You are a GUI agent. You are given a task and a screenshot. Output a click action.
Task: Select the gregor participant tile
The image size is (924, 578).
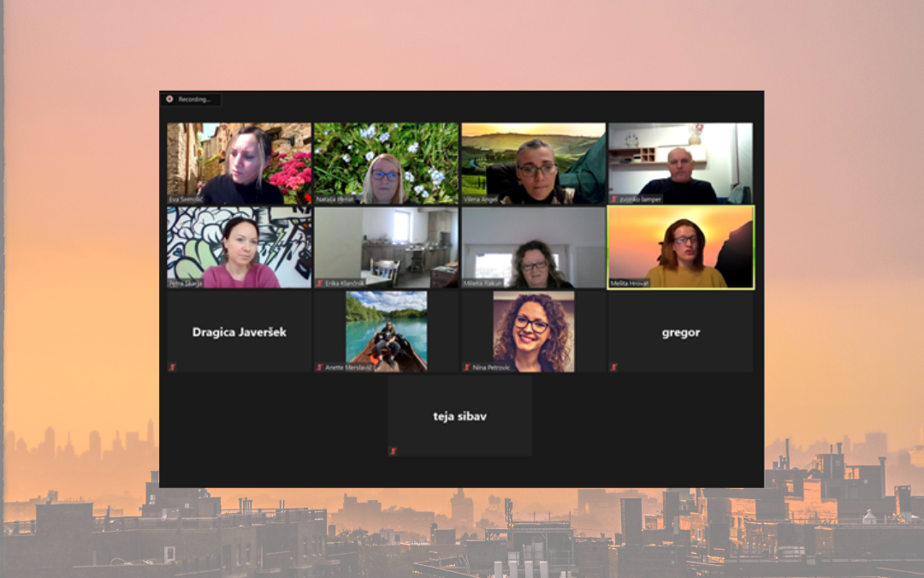[x=680, y=331]
